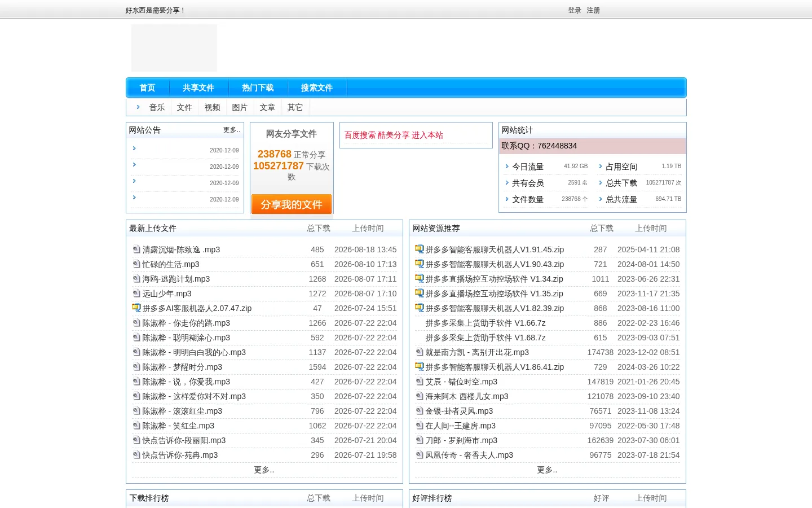Open the 首页 navigation tab
812x508 pixels.
(x=147, y=87)
